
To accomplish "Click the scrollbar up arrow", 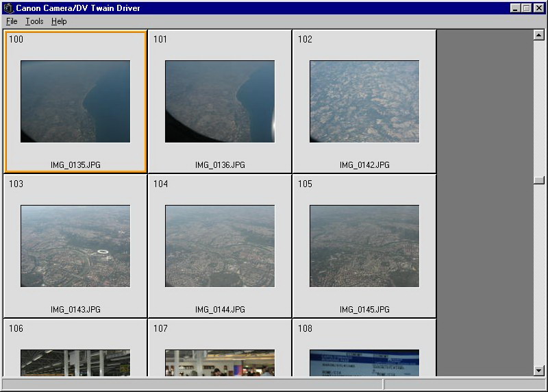I will pyautogui.click(x=539, y=35).
